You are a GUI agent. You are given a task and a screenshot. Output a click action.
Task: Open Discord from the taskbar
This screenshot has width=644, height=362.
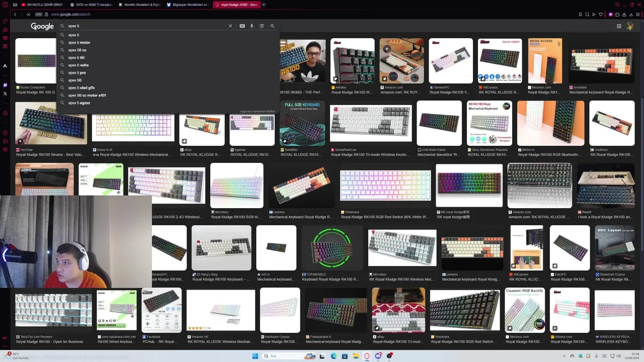378,356
